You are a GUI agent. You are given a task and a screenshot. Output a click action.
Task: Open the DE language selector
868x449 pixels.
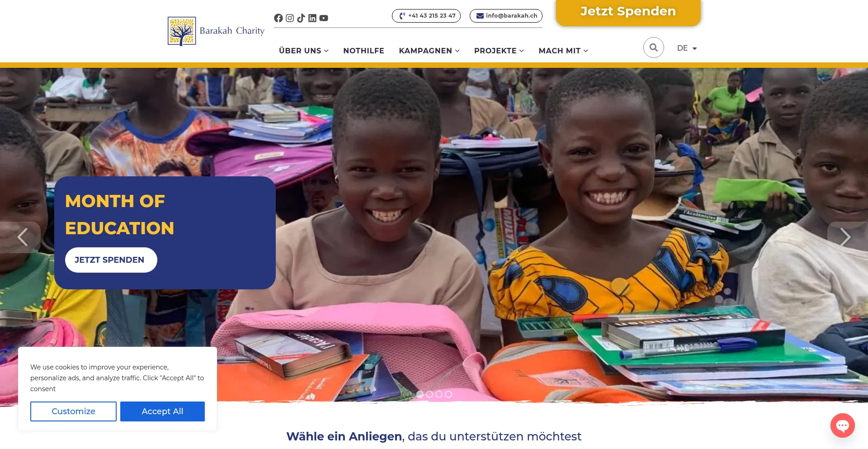point(687,48)
